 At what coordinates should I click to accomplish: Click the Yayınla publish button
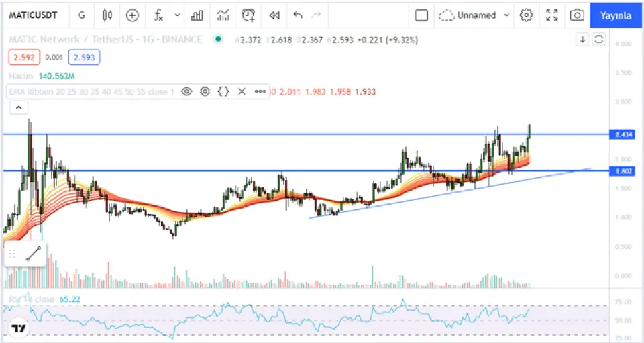click(x=615, y=15)
